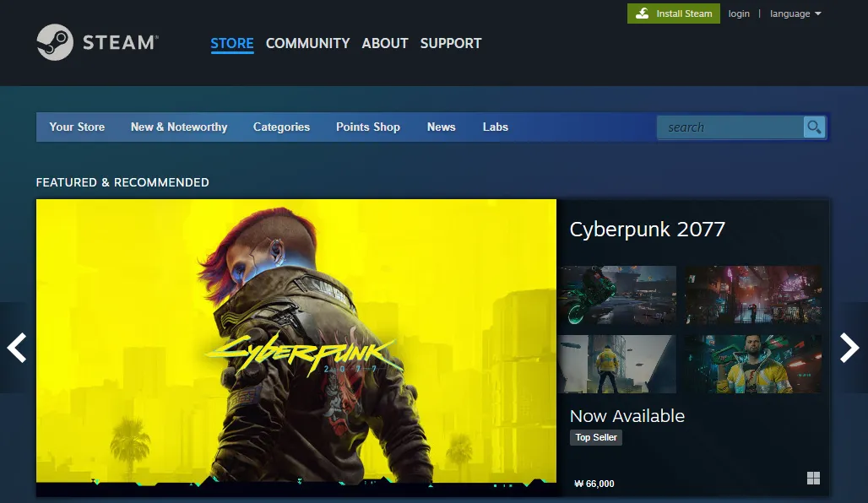Open the language dropdown
Image resolution: width=868 pixels, height=503 pixels.
point(795,14)
